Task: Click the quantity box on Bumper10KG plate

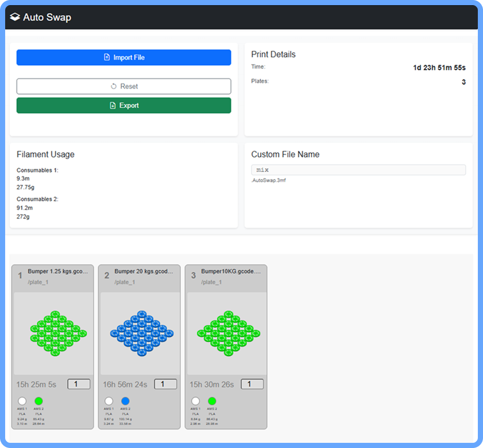Action: (x=252, y=384)
